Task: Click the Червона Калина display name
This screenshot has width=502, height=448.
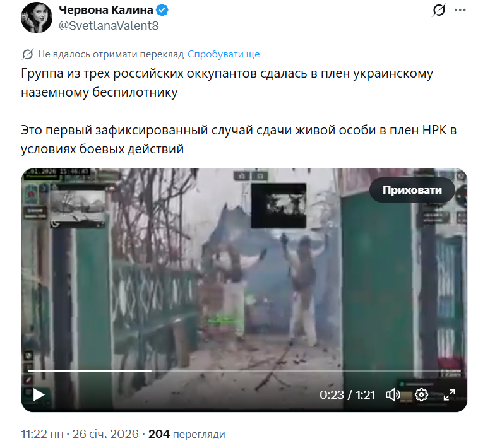Action: (106, 10)
